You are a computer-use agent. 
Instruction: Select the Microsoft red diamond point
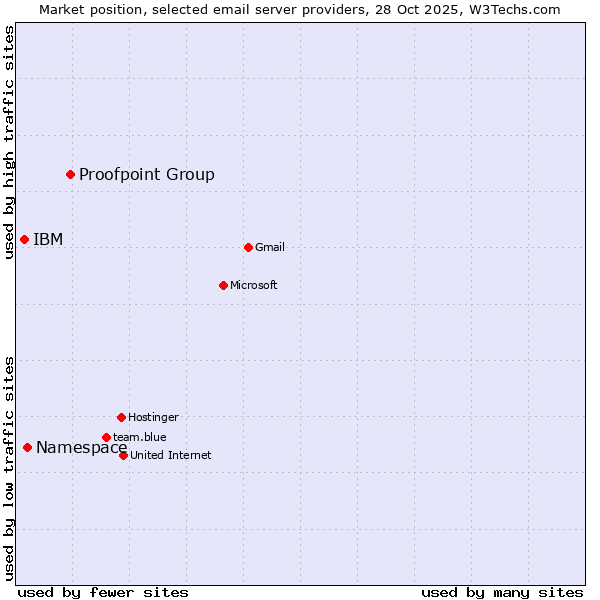click(223, 285)
